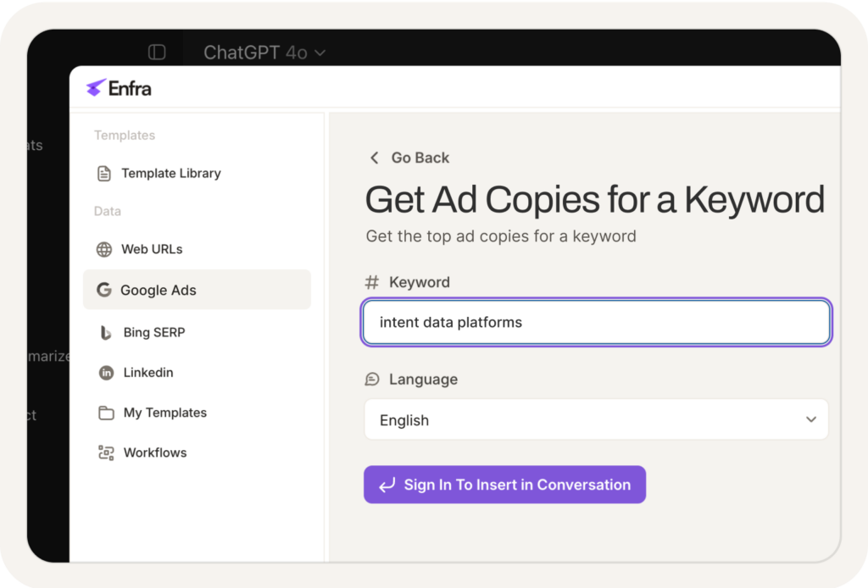Go Back to the previous page

[x=409, y=158]
